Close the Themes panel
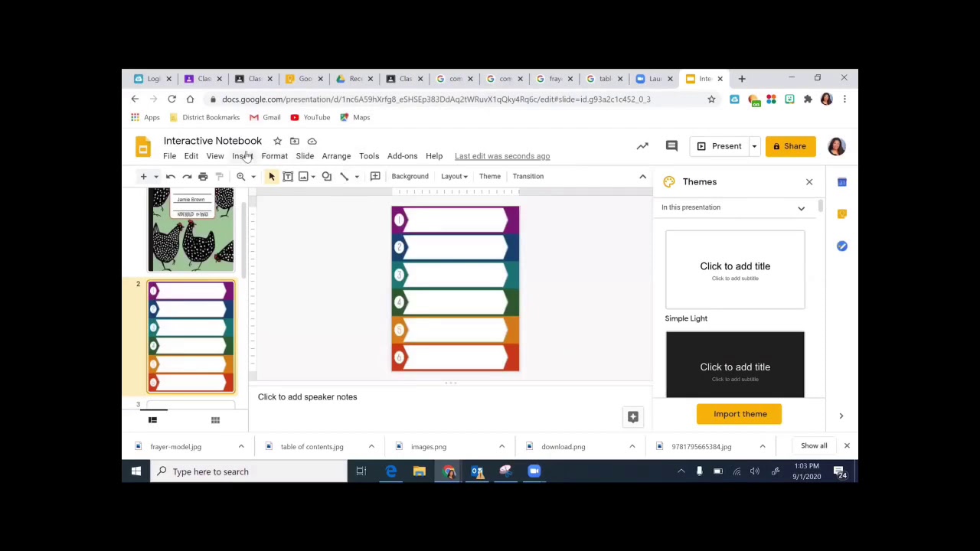Image resolution: width=980 pixels, height=551 pixels. click(809, 181)
